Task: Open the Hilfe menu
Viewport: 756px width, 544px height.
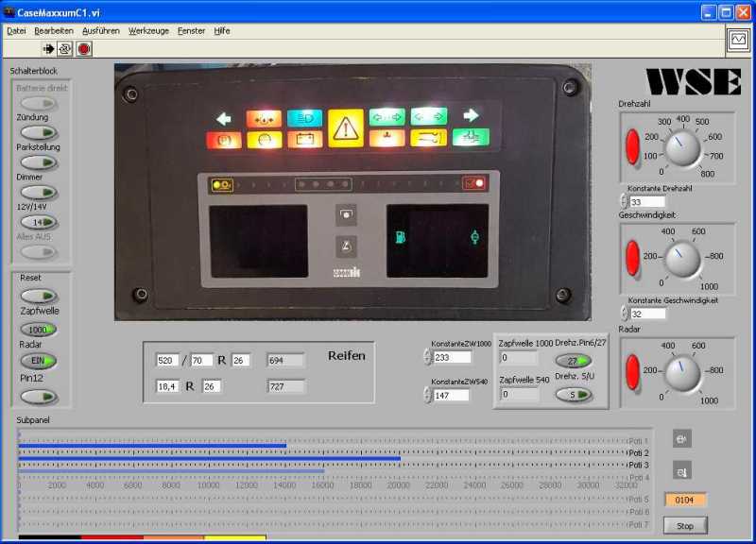Action: click(222, 31)
